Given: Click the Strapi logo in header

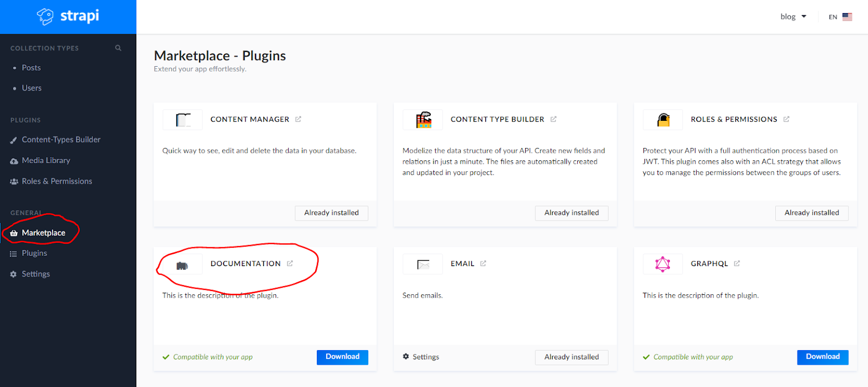Looking at the screenshot, I should click(68, 16).
